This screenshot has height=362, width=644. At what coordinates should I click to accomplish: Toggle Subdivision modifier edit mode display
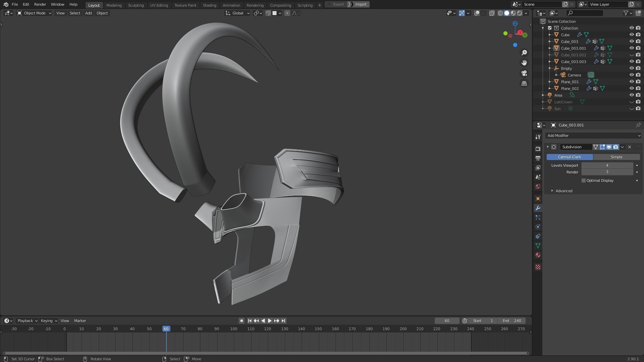[x=602, y=147]
